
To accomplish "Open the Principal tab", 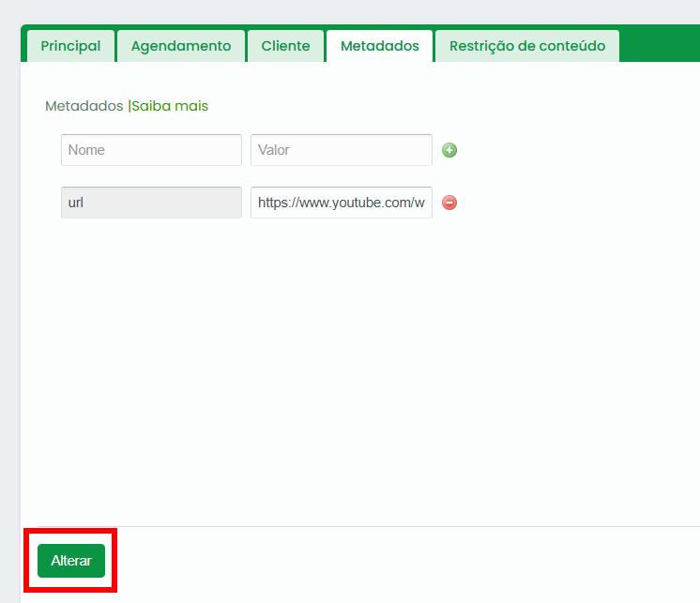I will click(70, 46).
